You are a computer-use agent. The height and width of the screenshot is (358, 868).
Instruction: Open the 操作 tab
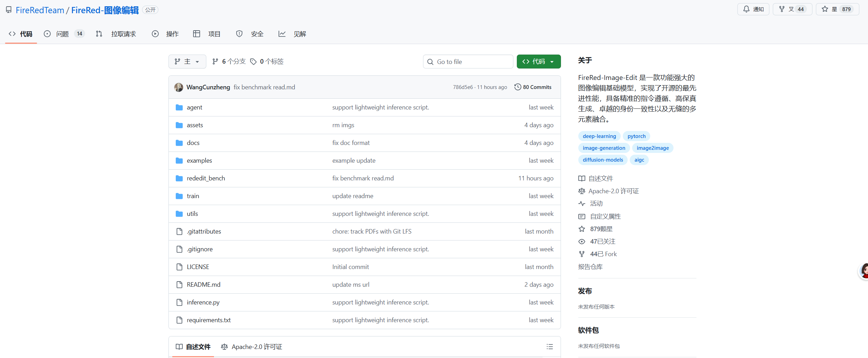[165, 34]
